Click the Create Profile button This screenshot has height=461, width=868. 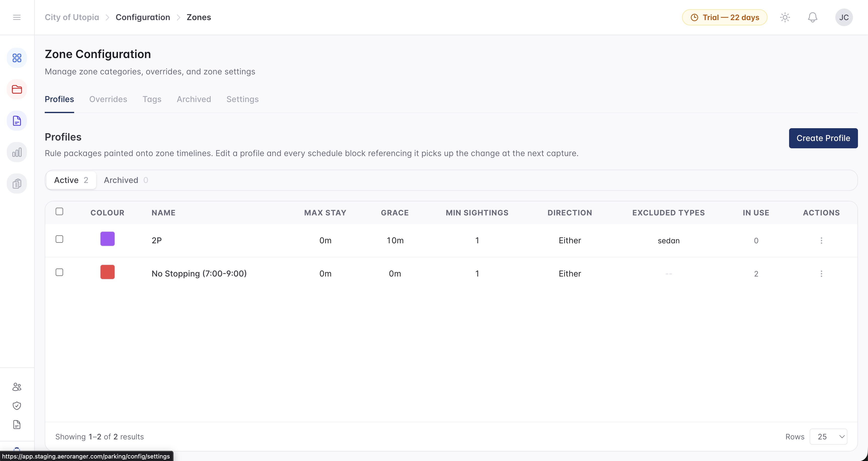[823, 138]
